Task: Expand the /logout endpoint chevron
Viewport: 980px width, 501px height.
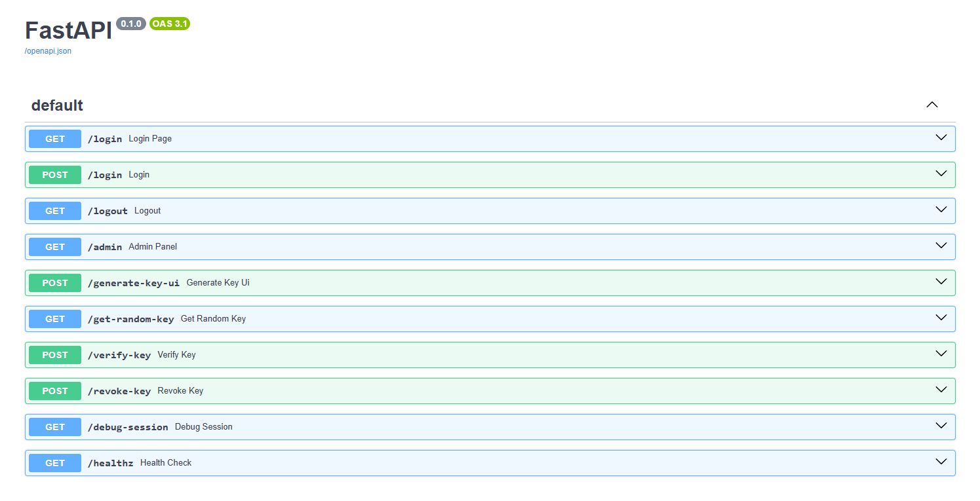Action: [x=941, y=210]
